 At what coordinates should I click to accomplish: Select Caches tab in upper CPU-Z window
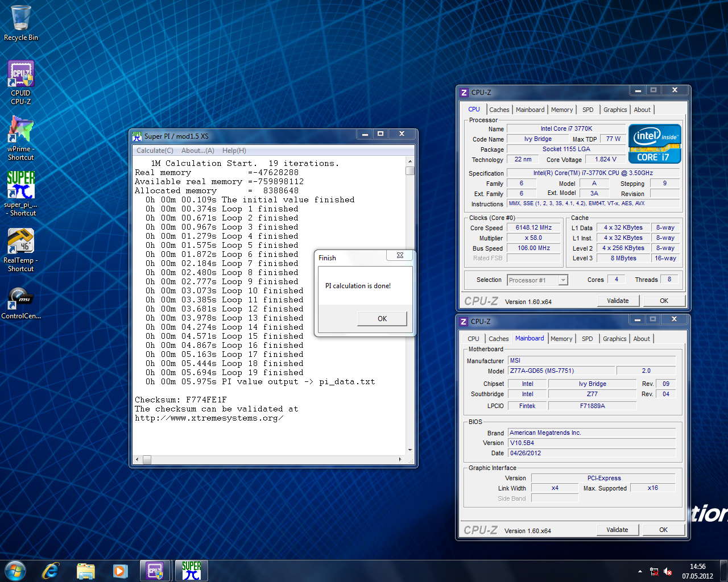click(x=499, y=110)
